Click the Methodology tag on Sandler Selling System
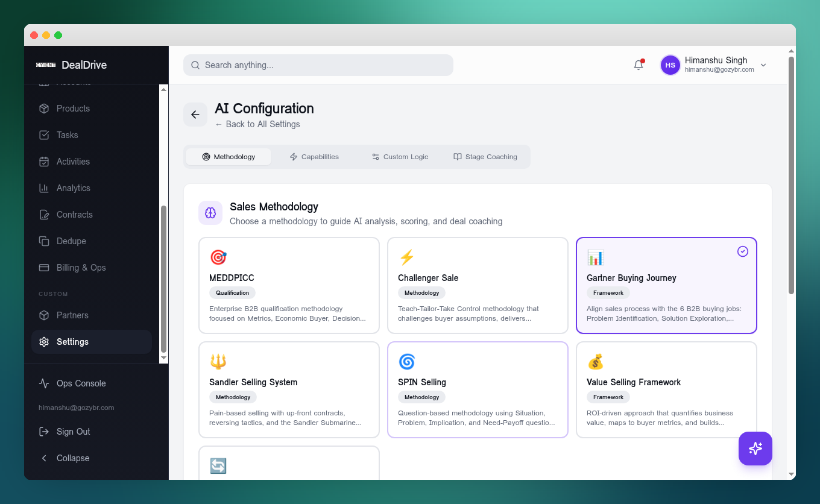Viewport: 820px width, 504px height. (233, 397)
